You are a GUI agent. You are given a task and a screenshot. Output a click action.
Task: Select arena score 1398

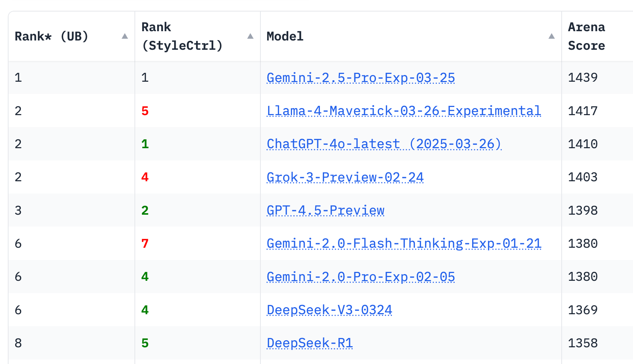[583, 210]
